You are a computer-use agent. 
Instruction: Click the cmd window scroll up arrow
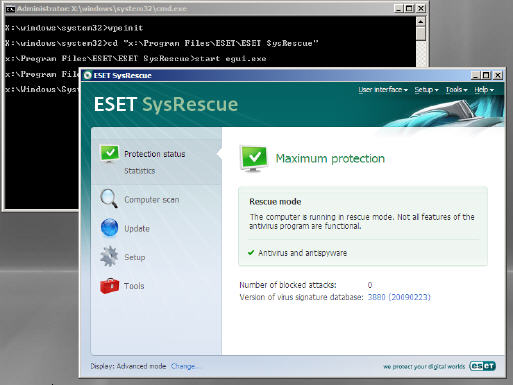pos(421,22)
